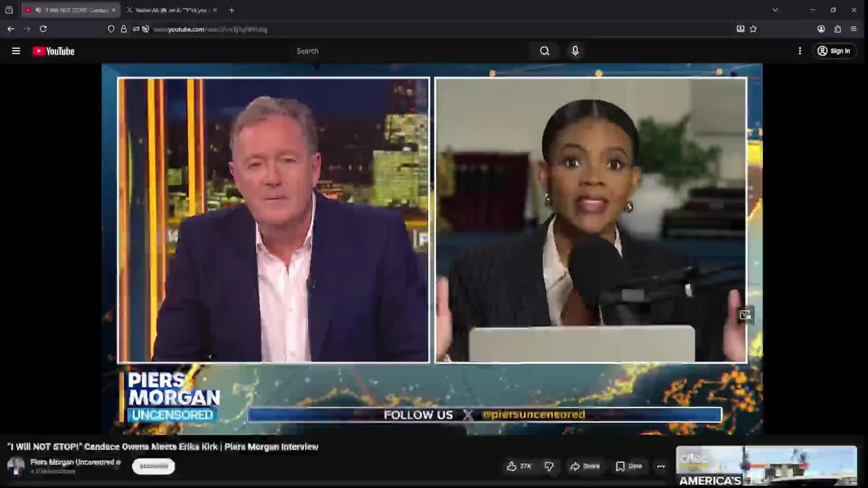Open Firefox View icon at tab strip start

(9, 10)
